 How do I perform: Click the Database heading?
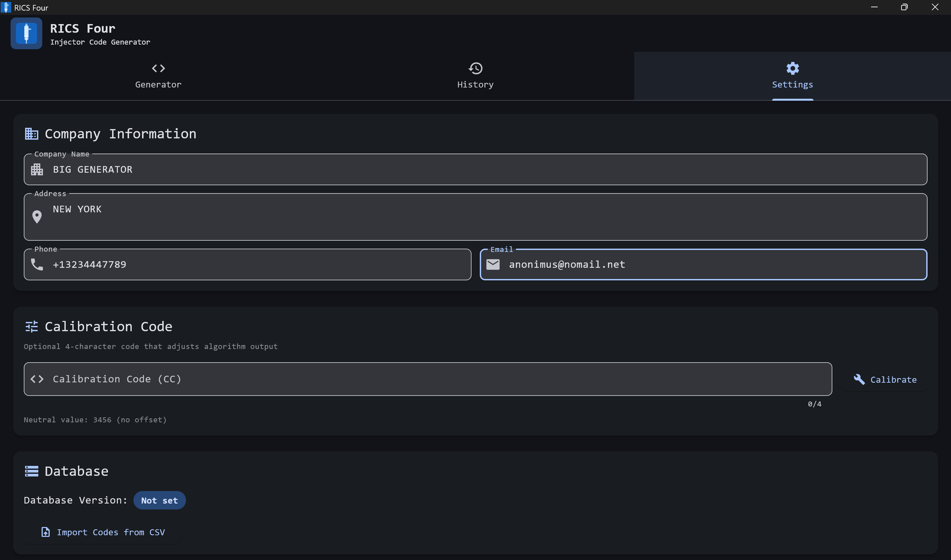click(76, 471)
